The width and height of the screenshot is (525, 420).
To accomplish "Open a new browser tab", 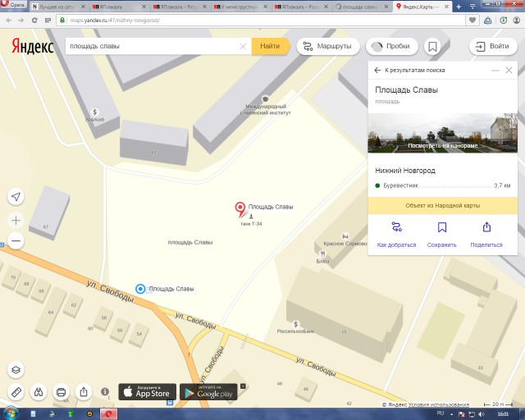I will click(459, 7).
